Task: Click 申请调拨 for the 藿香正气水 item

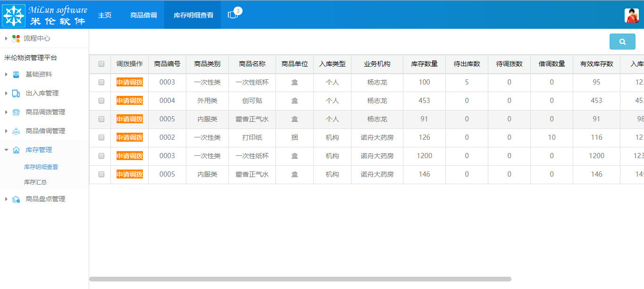Action: click(130, 119)
